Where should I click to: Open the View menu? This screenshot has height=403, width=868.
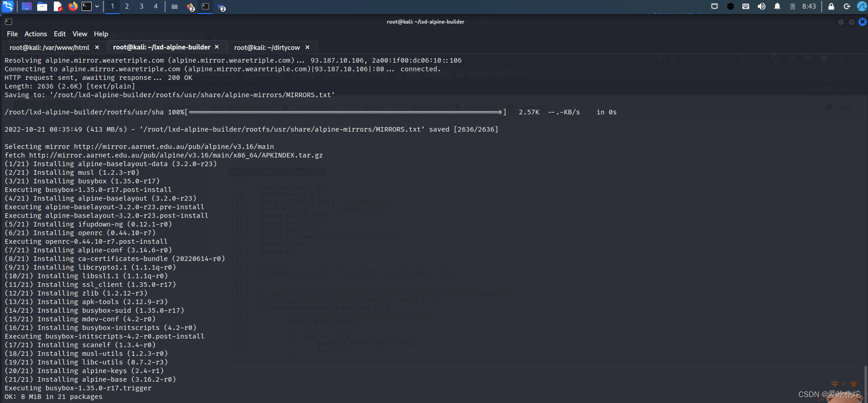(x=80, y=34)
